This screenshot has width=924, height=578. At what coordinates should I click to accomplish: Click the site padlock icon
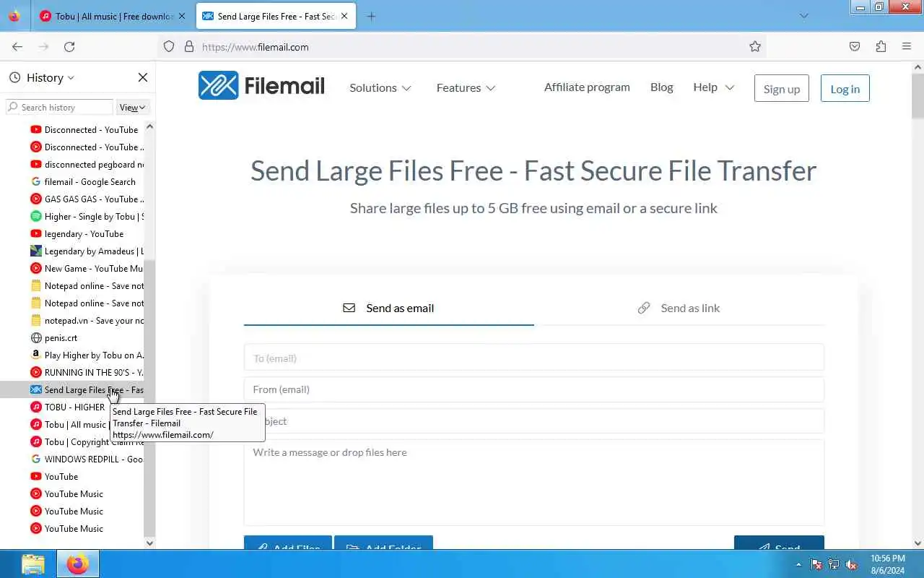click(x=189, y=46)
